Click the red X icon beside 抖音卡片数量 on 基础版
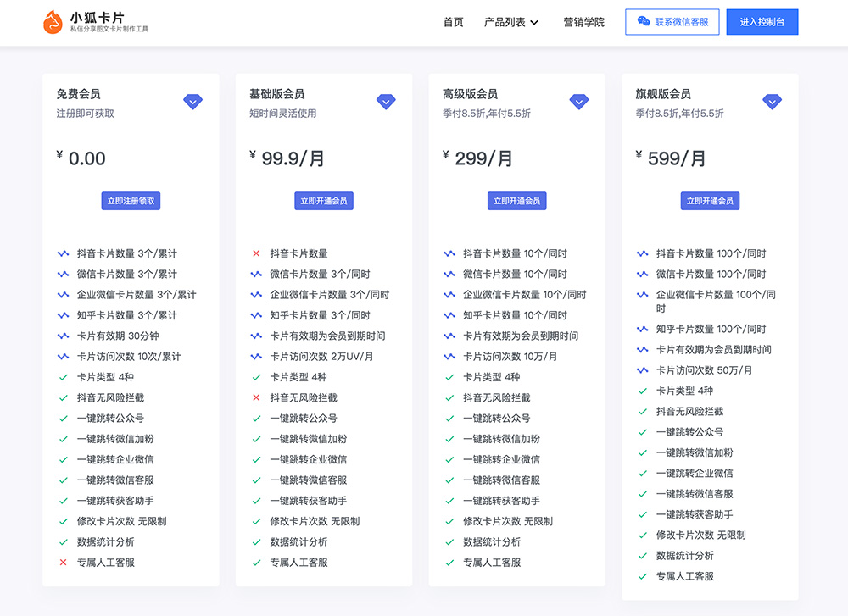The height and width of the screenshot is (616, 848). 255,253
